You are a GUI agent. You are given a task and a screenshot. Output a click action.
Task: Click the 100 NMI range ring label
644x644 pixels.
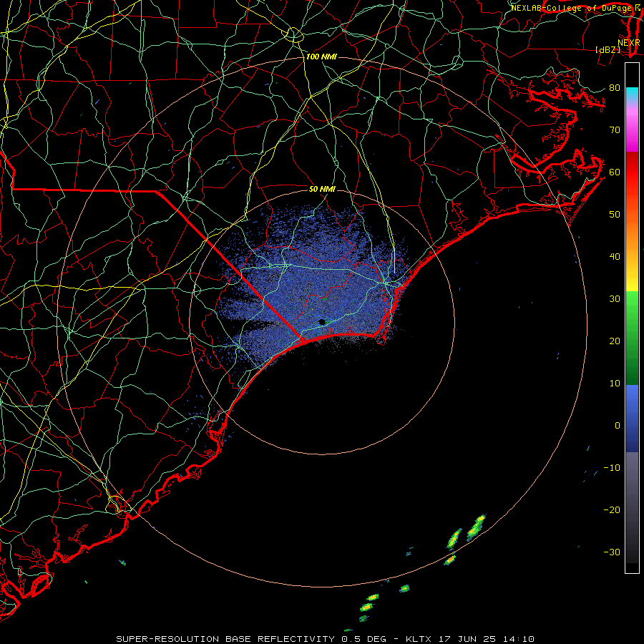click(x=321, y=57)
